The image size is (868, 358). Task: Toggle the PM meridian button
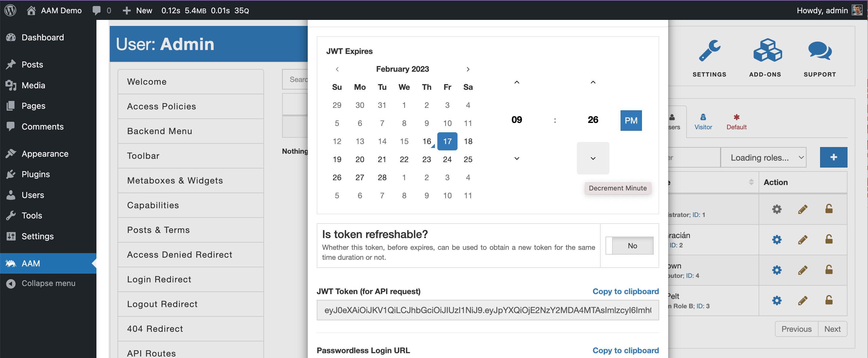click(x=631, y=120)
